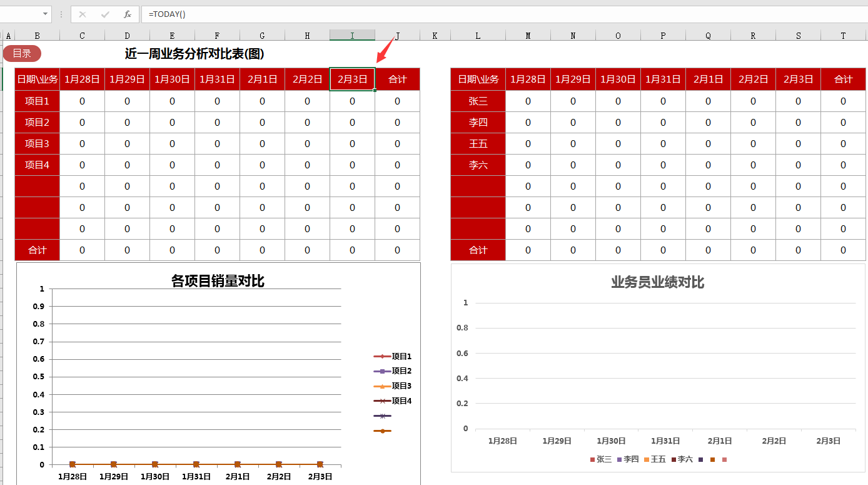This screenshot has height=485, width=868.
Task: Click the red 目录 button
Action: click(22, 54)
